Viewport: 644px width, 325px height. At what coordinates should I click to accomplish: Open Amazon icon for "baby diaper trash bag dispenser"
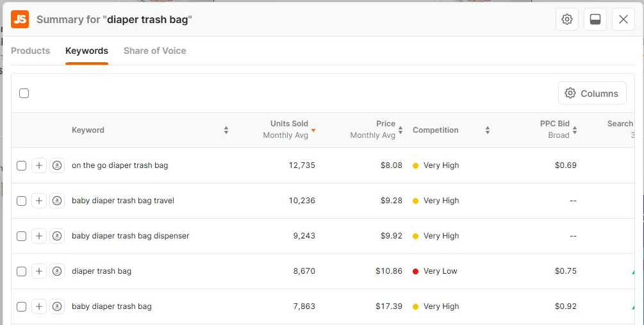click(x=57, y=236)
